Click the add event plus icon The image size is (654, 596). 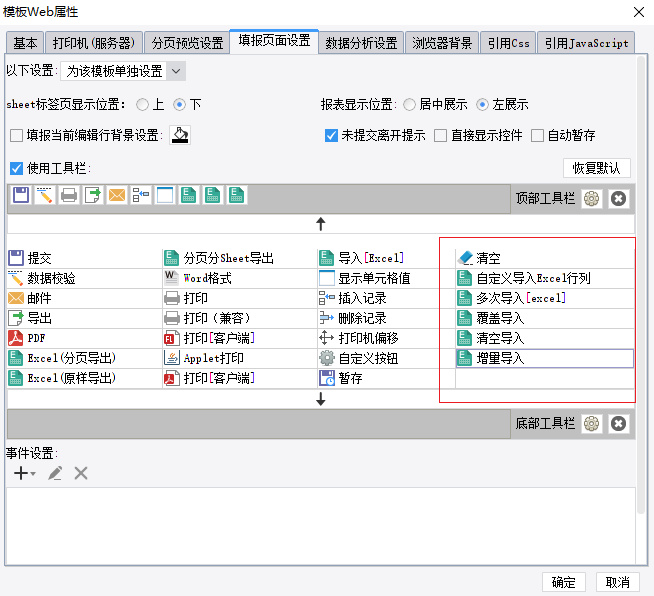[x=20, y=473]
